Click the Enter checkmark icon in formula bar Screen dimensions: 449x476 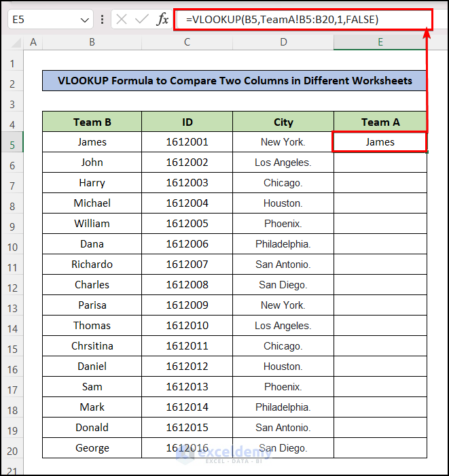coord(141,20)
